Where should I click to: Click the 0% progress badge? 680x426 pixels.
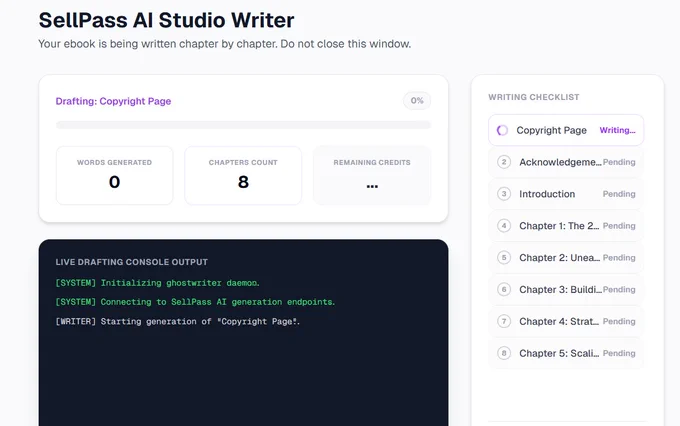tap(417, 101)
